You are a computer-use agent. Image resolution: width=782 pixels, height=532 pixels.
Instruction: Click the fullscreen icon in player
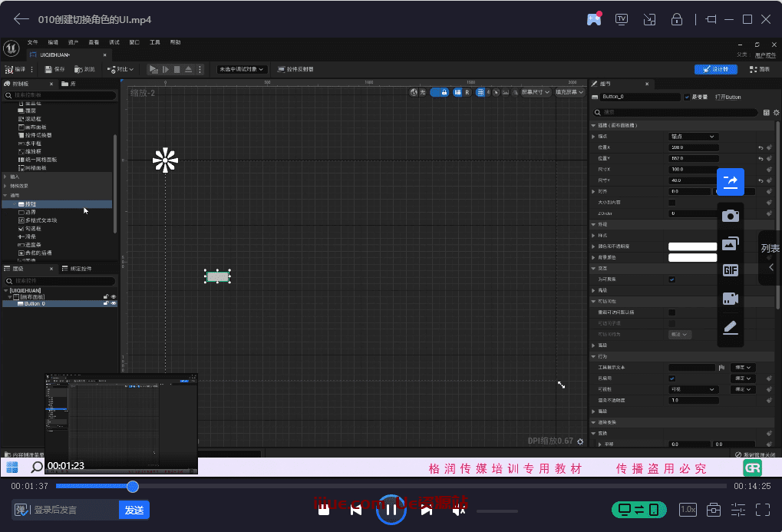point(763,510)
